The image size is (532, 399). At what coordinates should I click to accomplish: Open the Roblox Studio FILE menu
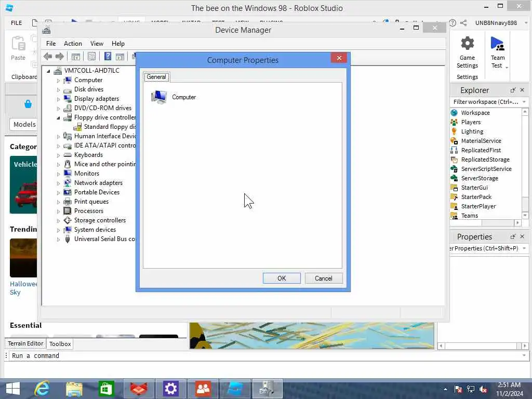pyautogui.click(x=16, y=23)
